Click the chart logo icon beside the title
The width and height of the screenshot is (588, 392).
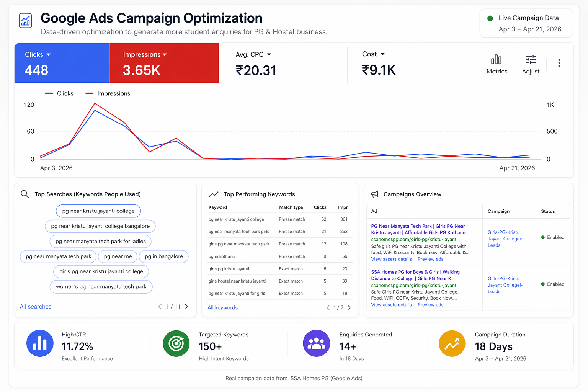click(26, 20)
